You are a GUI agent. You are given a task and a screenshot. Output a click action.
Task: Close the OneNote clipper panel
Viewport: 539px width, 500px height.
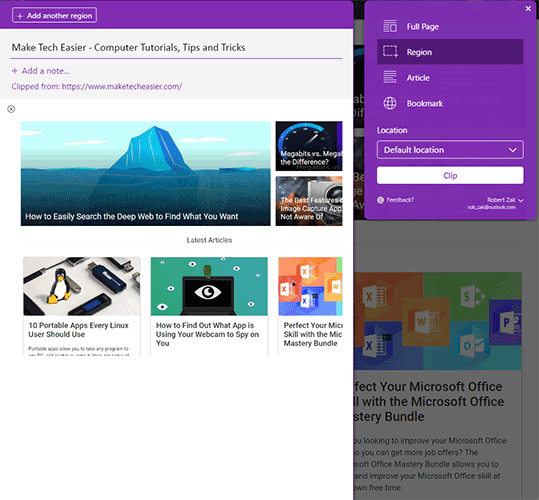coord(528,9)
